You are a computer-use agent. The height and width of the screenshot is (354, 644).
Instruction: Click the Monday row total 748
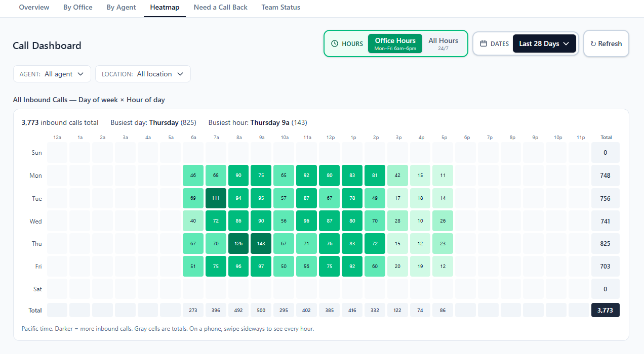coord(606,175)
